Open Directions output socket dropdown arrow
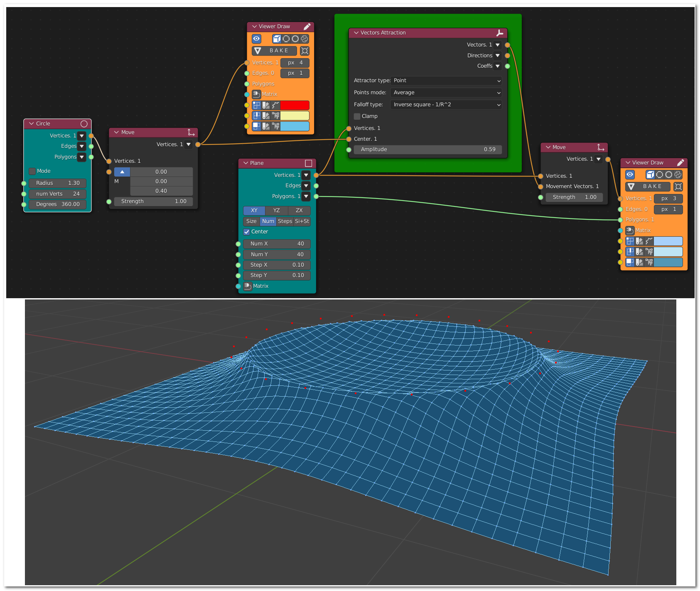 click(x=498, y=56)
